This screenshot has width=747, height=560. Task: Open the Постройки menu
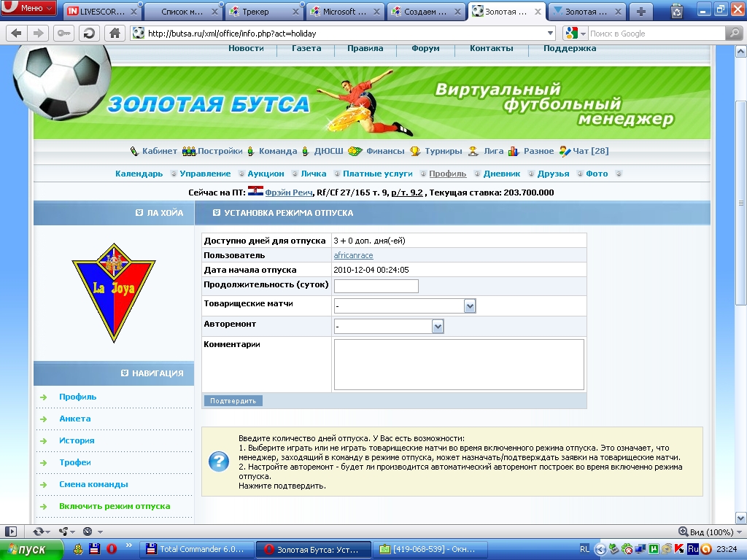tap(212, 151)
